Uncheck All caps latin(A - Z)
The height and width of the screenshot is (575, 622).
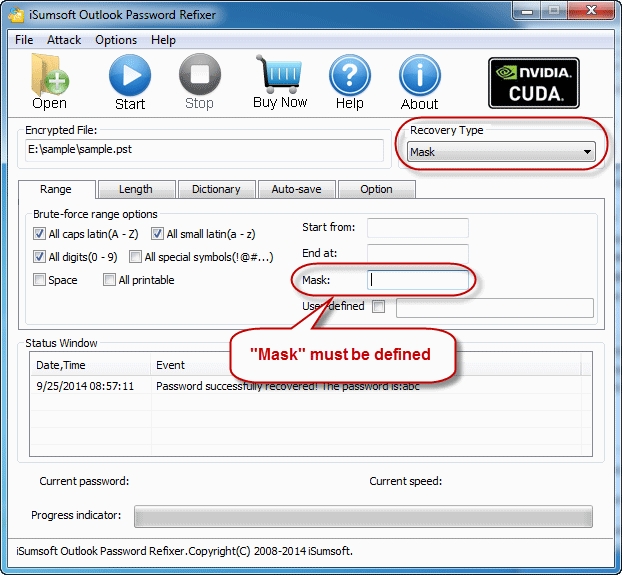click(39, 234)
